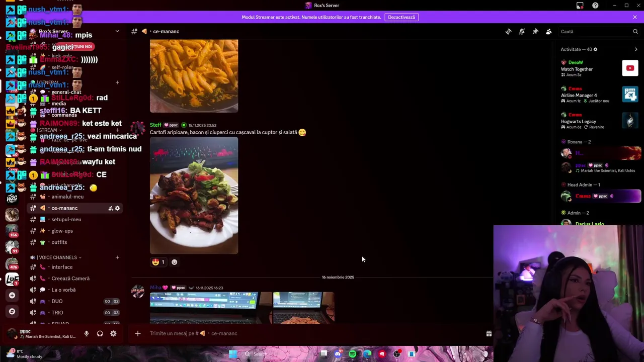Collapse the VOICE CHANNELS category
This screenshot has width=644, height=362.
(58, 257)
